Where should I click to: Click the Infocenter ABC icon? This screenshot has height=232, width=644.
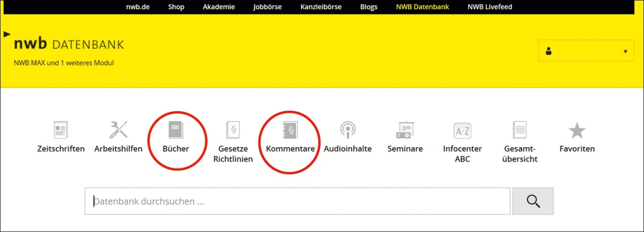[x=462, y=130]
